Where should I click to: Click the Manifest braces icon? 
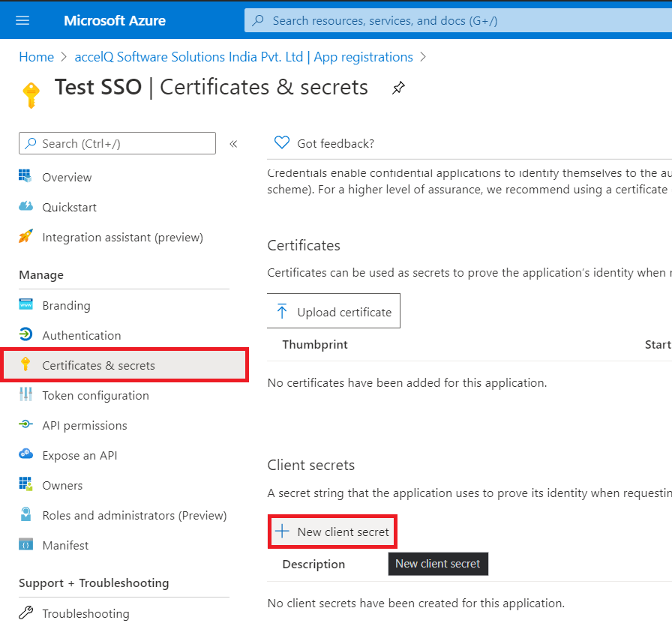(25, 544)
